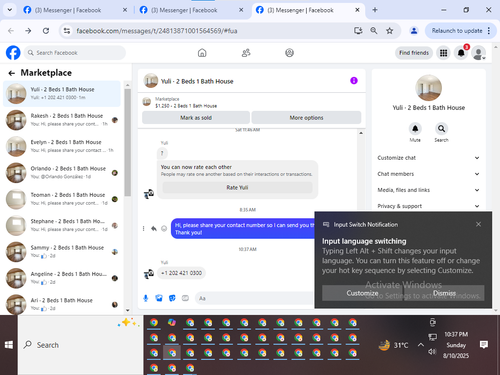Open the Windows action center notifications icon
This screenshot has width=500, height=375.
pyautogui.click(x=484, y=345)
